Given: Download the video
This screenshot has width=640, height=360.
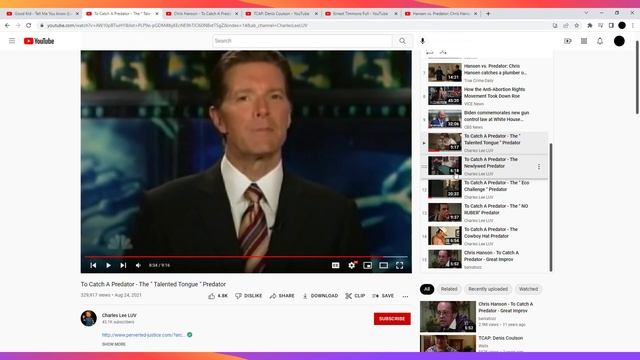Looking at the screenshot, I should point(320,296).
